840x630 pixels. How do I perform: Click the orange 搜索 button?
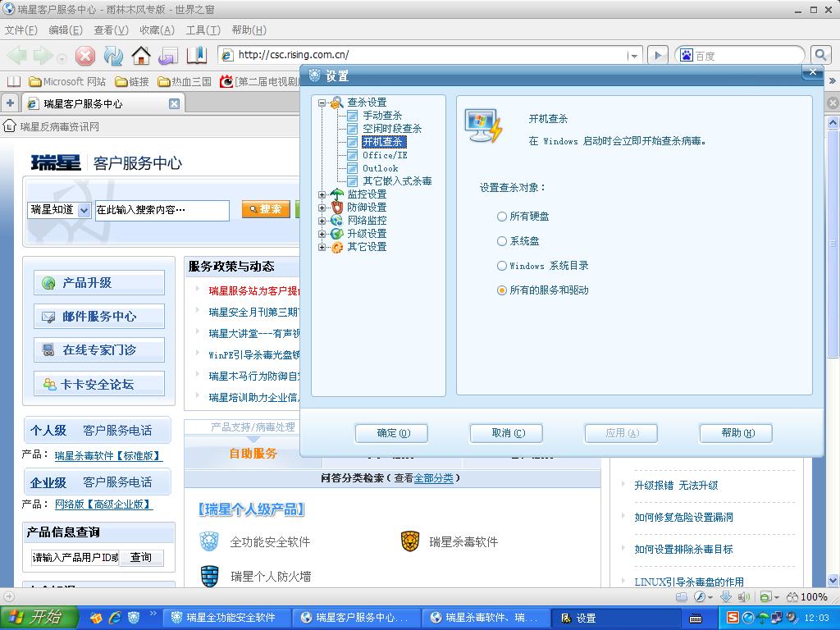coord(266,209)
